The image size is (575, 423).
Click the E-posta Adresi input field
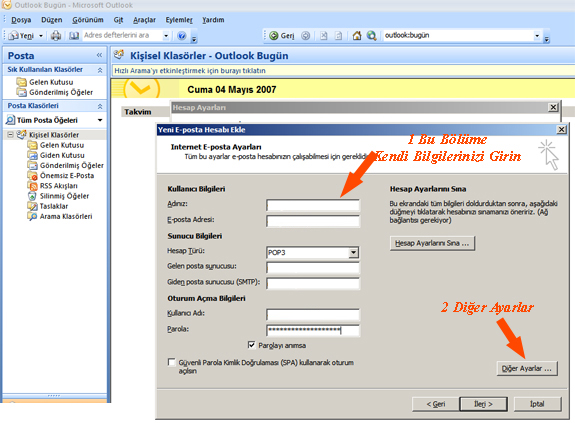(x=313, y=221)
